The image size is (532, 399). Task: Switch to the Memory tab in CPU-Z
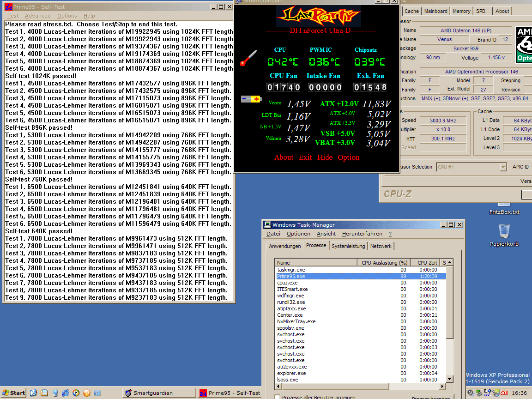click(461, 11)
